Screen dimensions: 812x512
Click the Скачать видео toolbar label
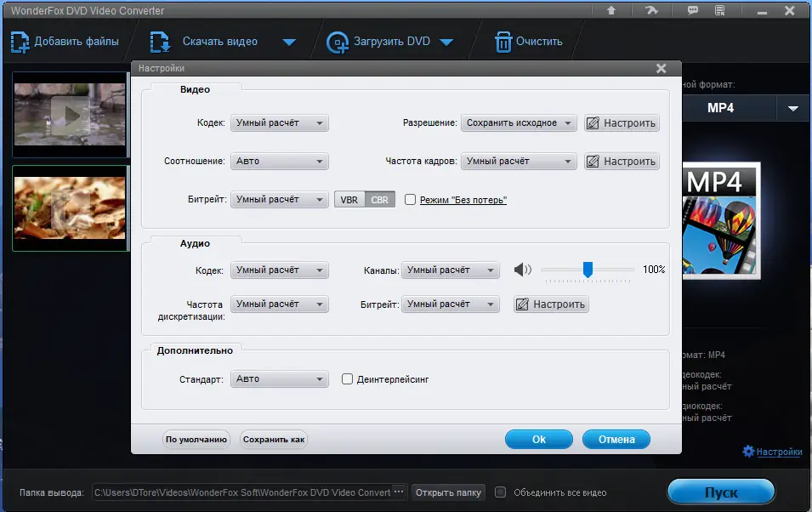tap(220, 42)
